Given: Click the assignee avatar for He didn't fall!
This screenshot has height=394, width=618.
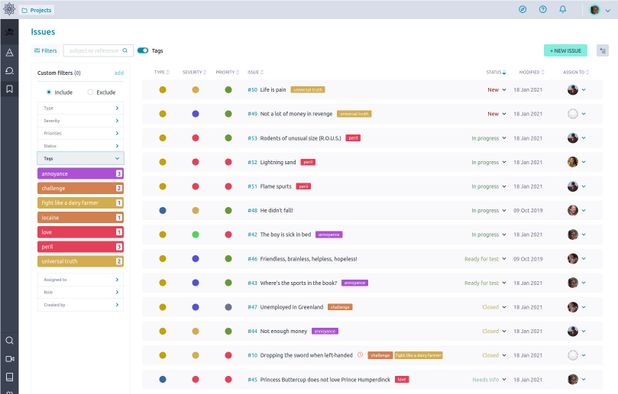Looking at the screenshot, I should pyautogui.click(x=573, y=210).
